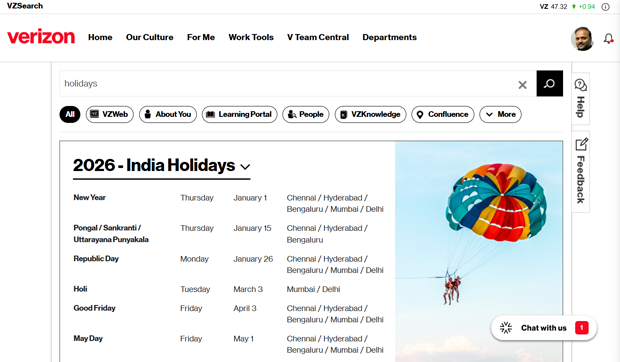Click the user profile avatar

[x=582, y=39]
